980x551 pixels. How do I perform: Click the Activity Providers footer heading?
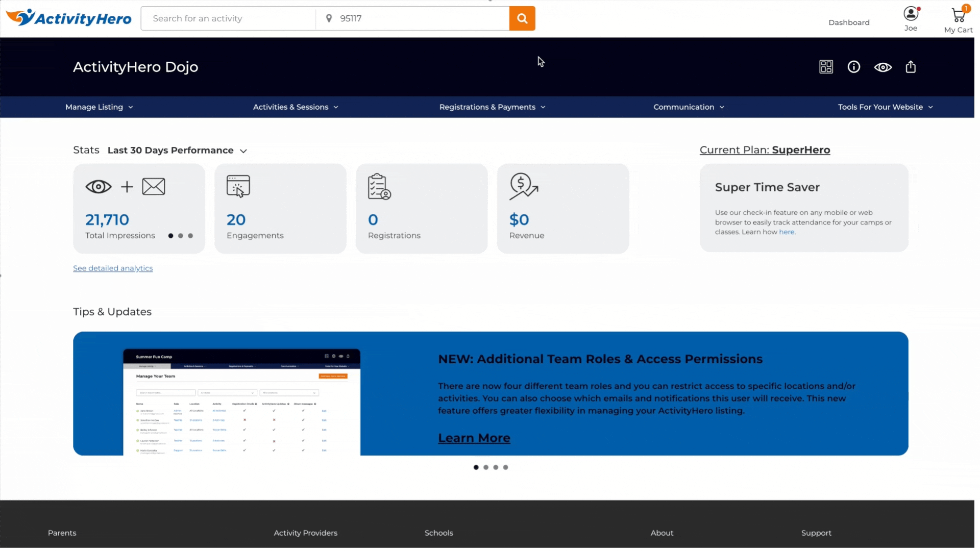(306, 533)
